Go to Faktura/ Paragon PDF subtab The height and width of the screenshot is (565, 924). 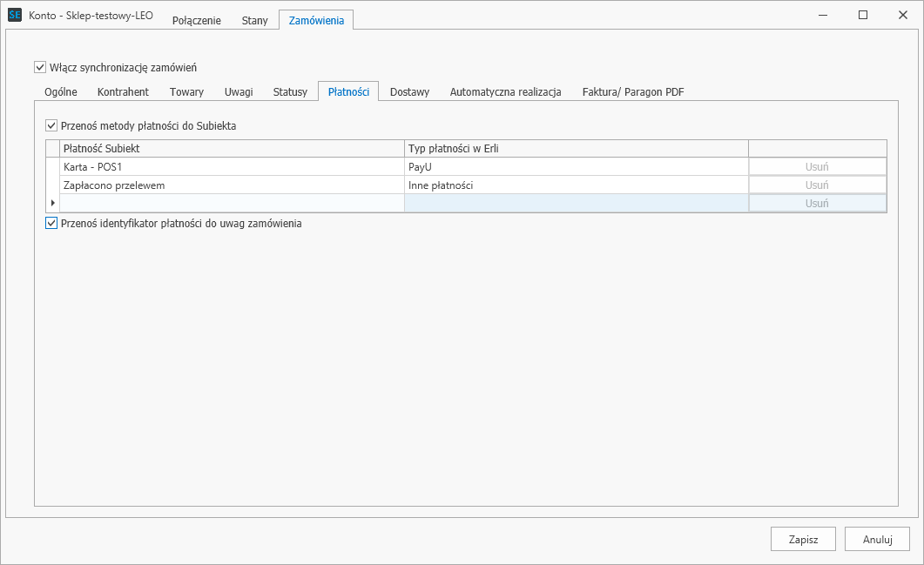(633, 92)
